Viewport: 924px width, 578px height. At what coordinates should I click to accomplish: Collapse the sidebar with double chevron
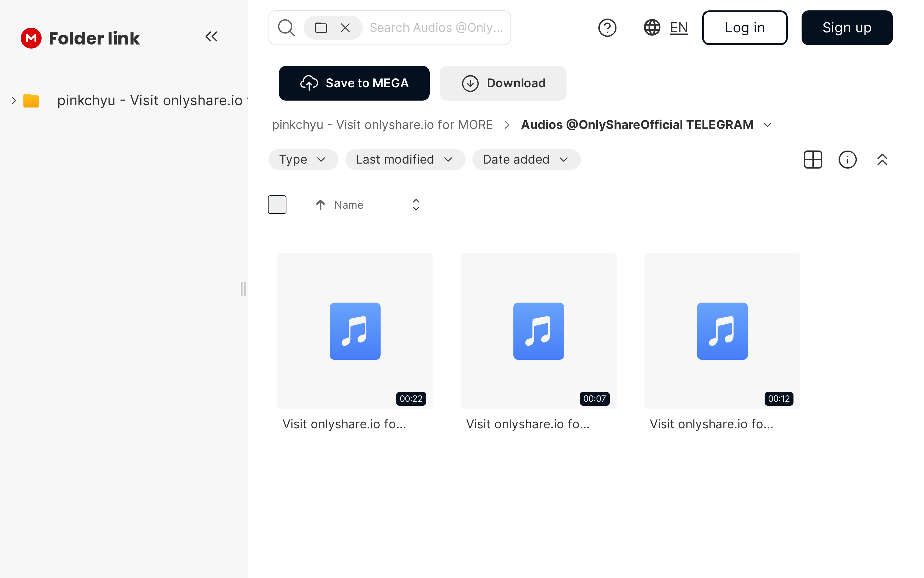click(212, 37)
